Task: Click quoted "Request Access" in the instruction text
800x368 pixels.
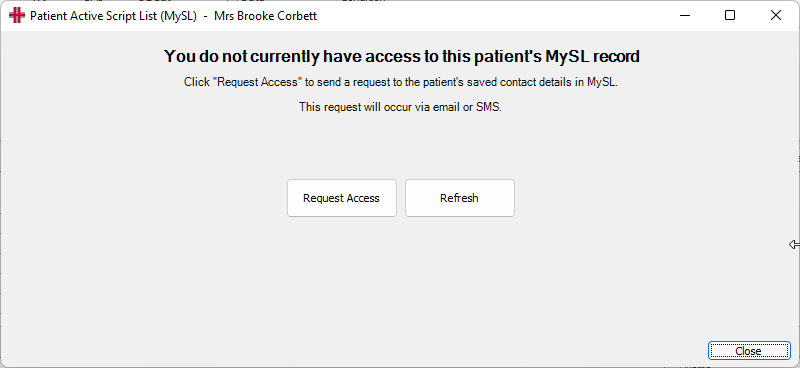Action: pyautogui.click(x=258, y=82)
